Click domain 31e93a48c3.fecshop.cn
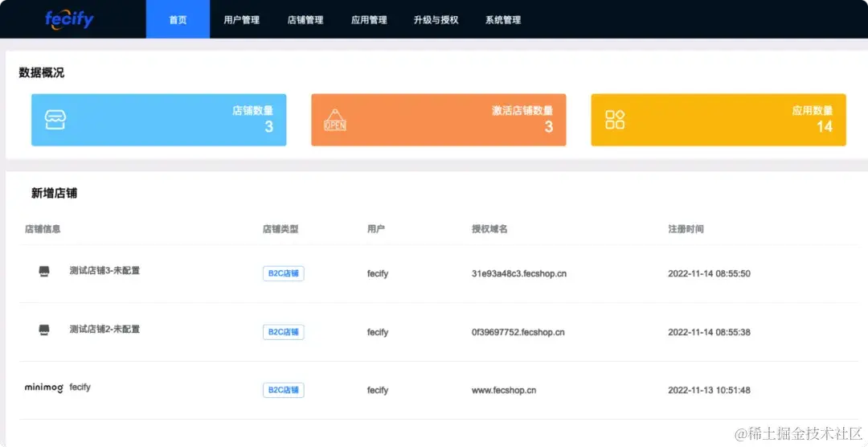This screenshot has width=868, height=447. [x=519, y=273]
